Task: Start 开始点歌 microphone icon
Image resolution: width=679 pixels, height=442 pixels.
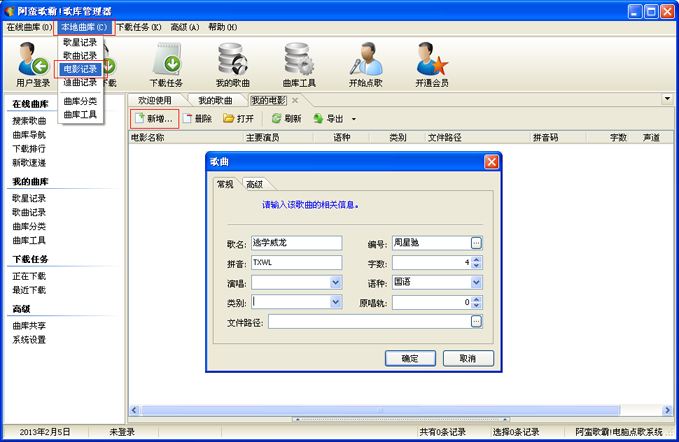Action: point(365,65)
